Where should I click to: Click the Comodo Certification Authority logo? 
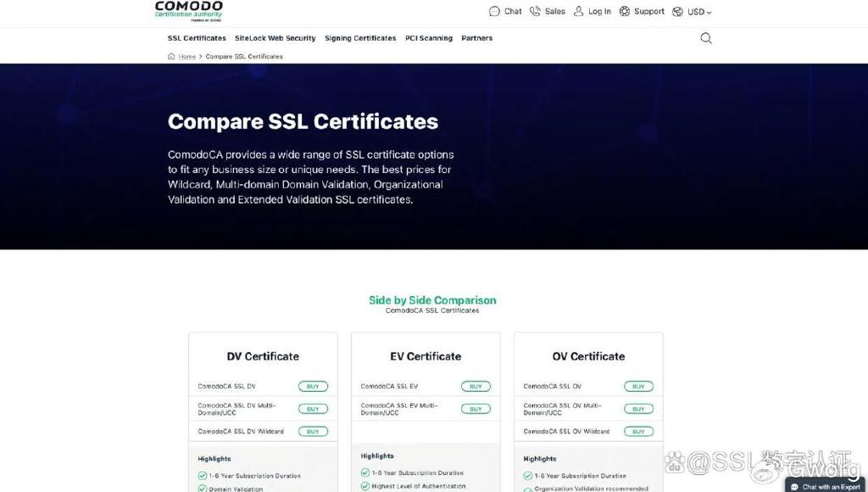pyautogui.click(x=189, y=11)
